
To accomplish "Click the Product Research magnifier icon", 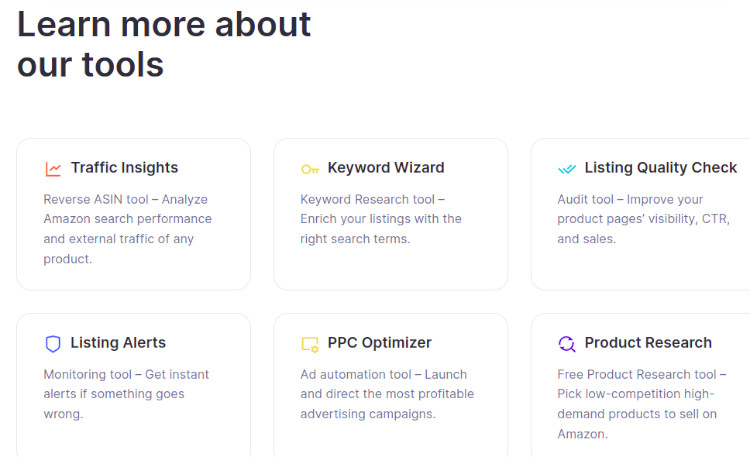I will pyautogui.click(x=567, y=344).
